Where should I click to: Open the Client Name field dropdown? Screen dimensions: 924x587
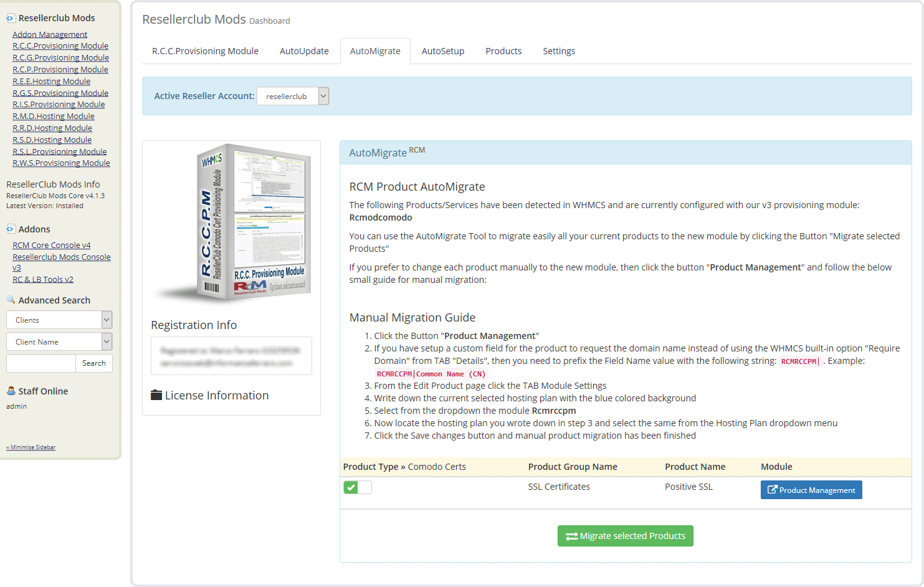pyautogui.click(x=59, y=341)
